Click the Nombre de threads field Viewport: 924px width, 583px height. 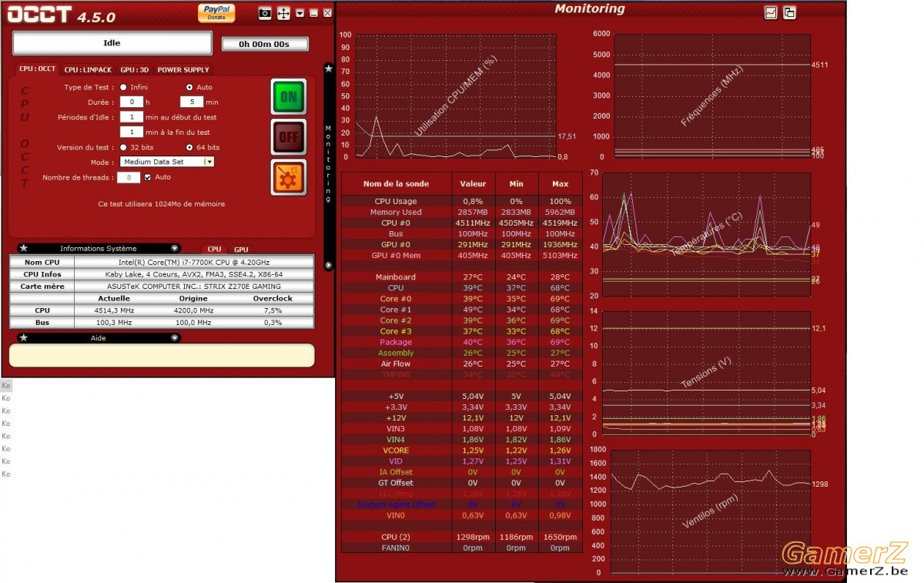[x=129, y=177]
